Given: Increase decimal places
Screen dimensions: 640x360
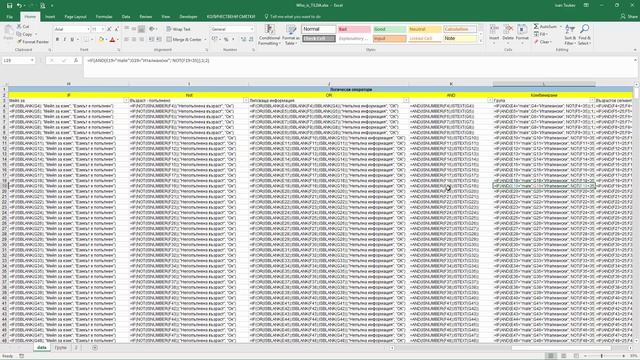Looking at the screenshot, I should point(244,40).
